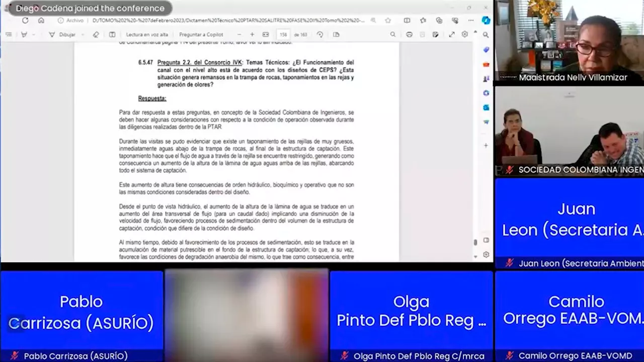Click muted mic icon next to Pablo Carrizosa
This screenshot has width=644, height=362.
[15, 356]
